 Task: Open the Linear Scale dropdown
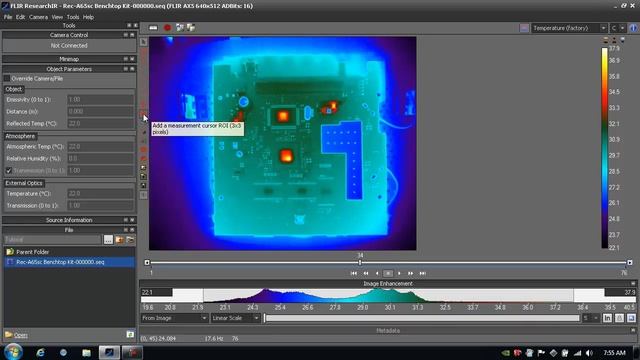click(236, 318)
